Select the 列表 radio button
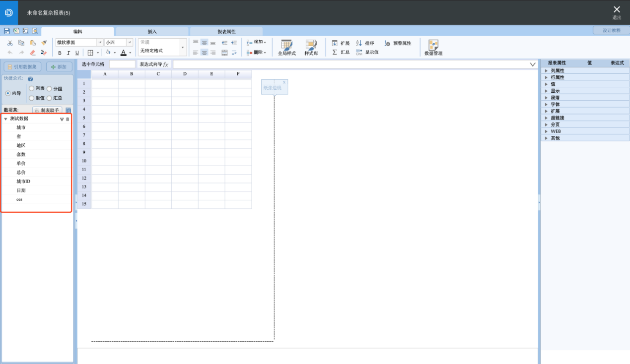Screen dimensions: 630x364 coord(32,88)
